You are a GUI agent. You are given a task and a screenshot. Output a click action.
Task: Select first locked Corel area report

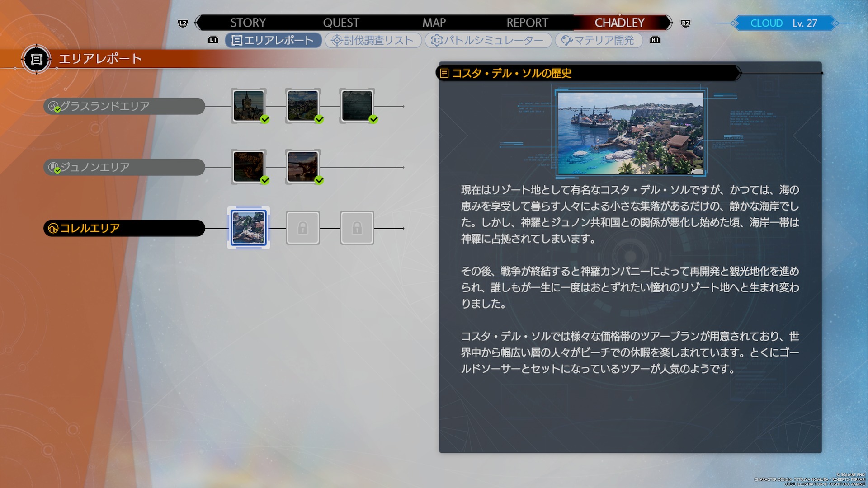pos(302,228)
